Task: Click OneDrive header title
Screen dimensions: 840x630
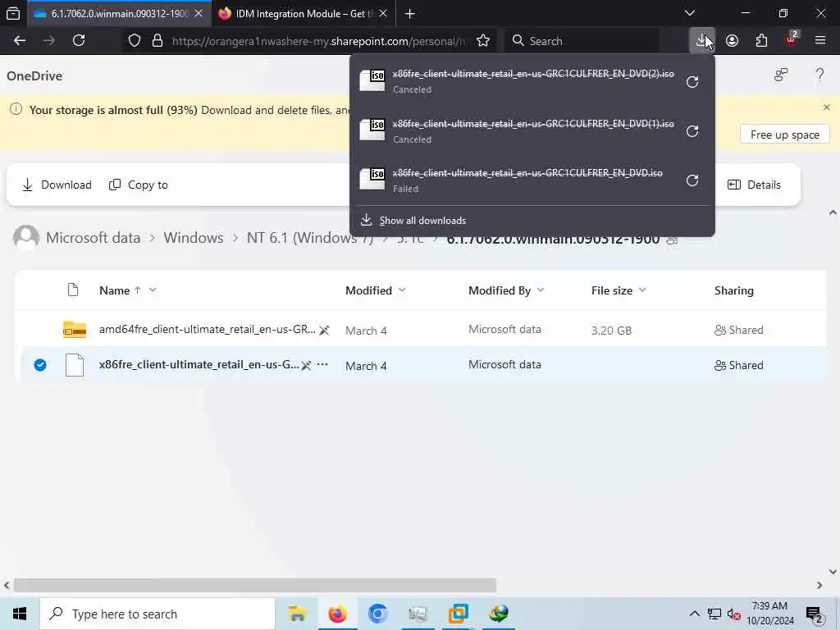Action: tap(34, 76)
